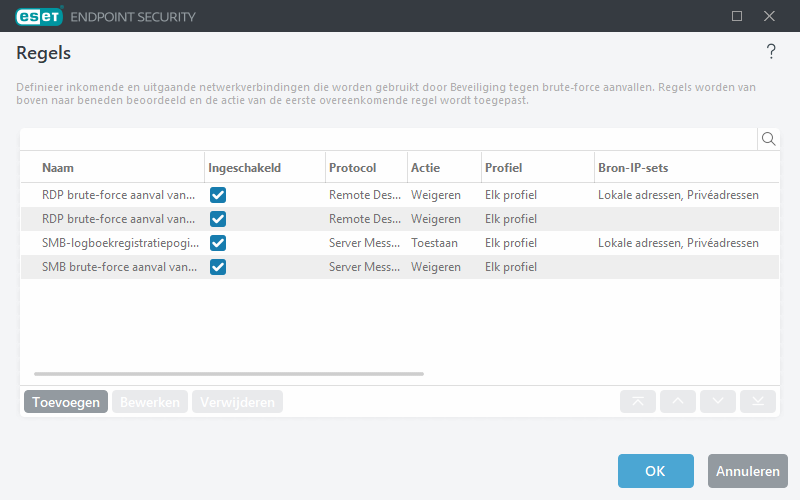Image resolution: width=800 pixels, height=500 pixels.
Task: Maximize the ESET window
Action: tap(737, 16)
